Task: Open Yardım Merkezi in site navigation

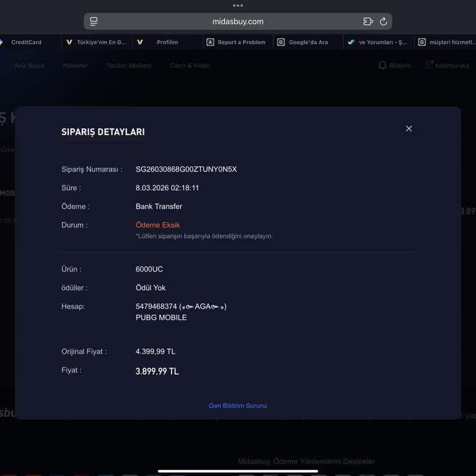Action: 129,66
